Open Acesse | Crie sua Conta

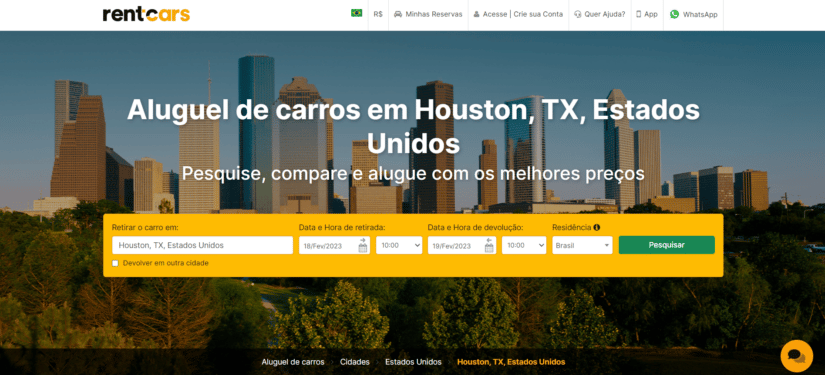(518, 14)
